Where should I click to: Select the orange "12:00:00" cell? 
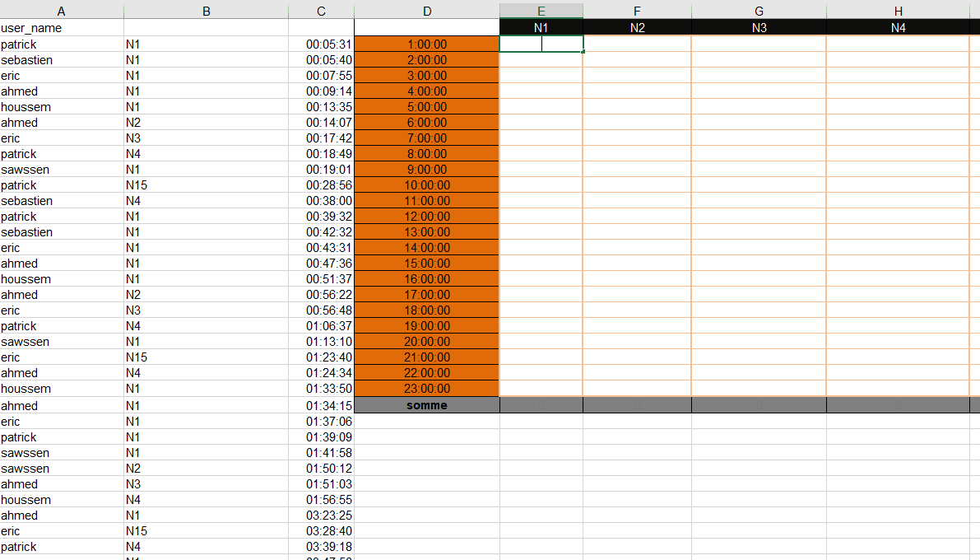click(427, 216)
